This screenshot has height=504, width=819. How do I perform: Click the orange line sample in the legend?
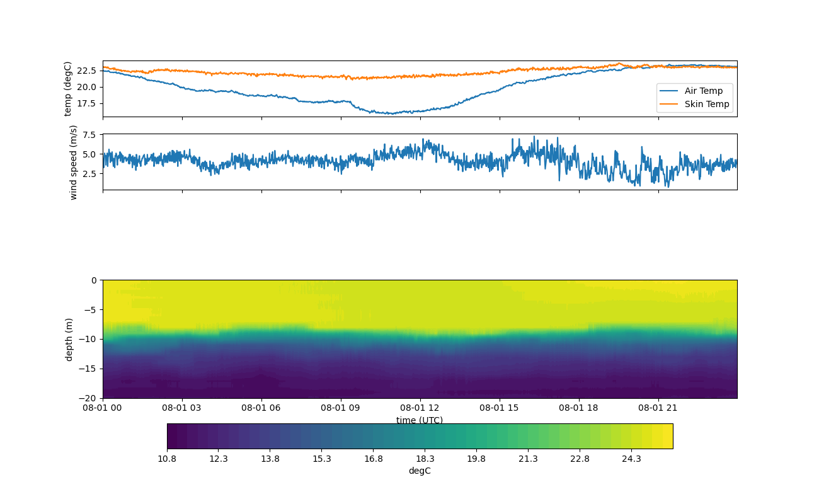point(669,104)
